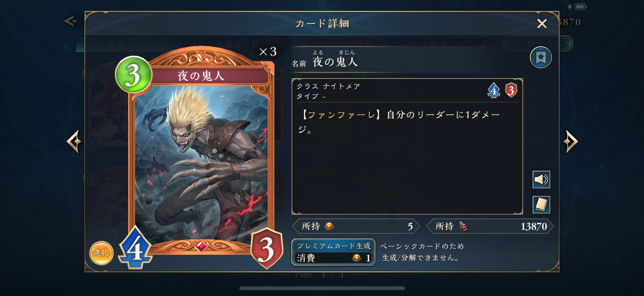Go to previous card with left arrow
Viewport: 644px width, 296px height.
click(74, 141)
